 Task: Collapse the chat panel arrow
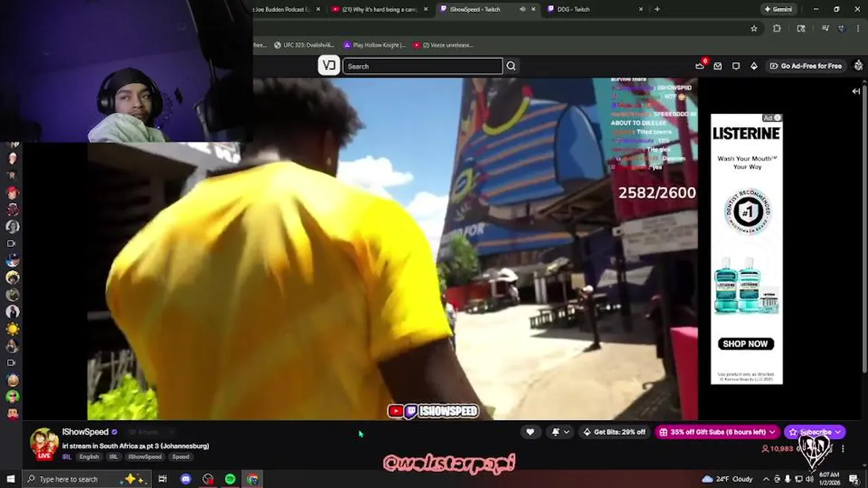point(856,91)
